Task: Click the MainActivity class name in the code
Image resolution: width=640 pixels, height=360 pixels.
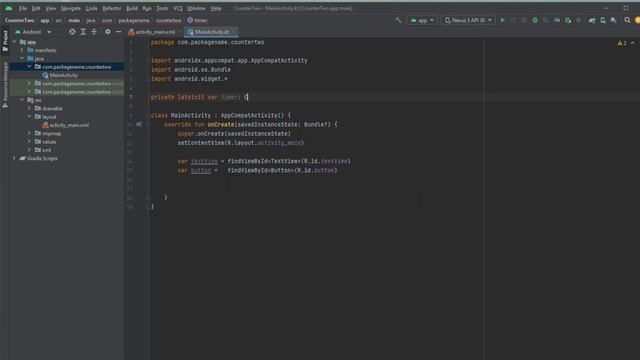Action: [191, 116]
